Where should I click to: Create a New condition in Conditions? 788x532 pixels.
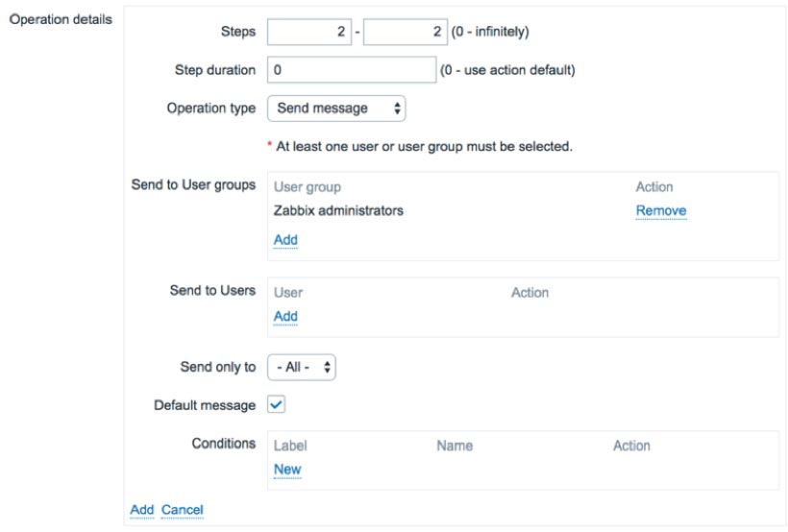287,470
